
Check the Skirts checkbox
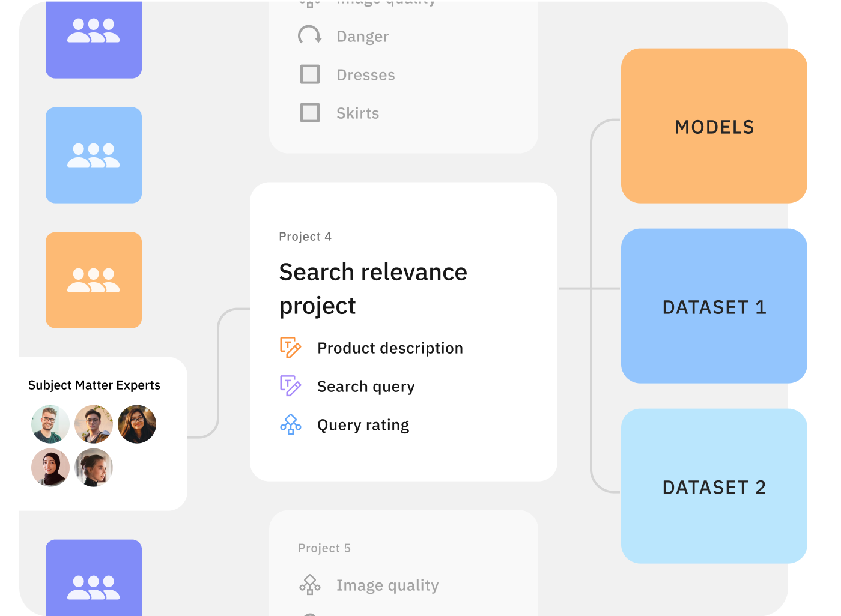click(310, 113)
